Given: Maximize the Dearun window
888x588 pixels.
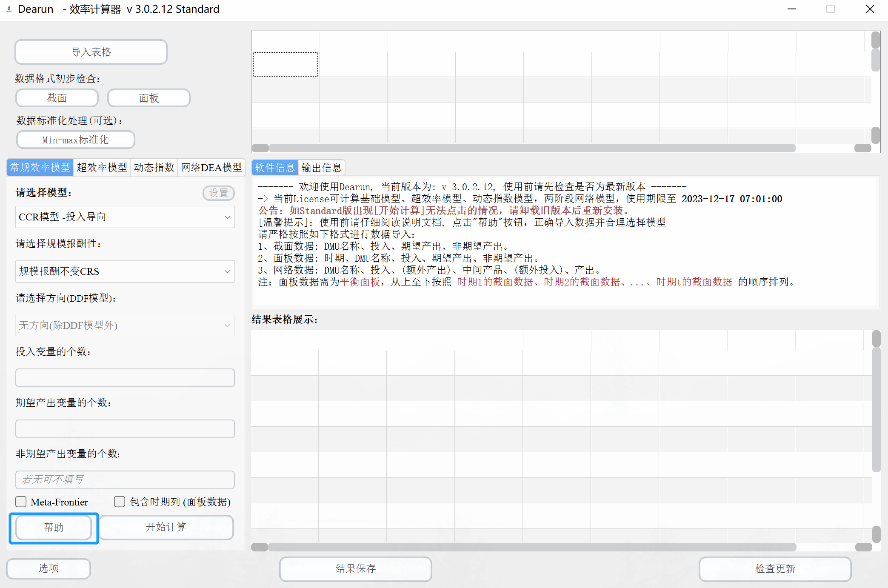Looking at the screenshot, I should [x=830, y=9].
